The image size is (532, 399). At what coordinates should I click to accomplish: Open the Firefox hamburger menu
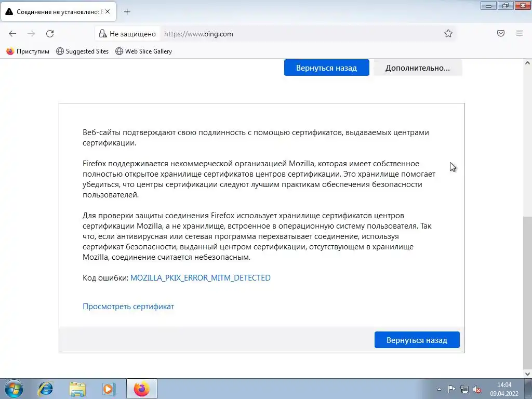[520, 33]
